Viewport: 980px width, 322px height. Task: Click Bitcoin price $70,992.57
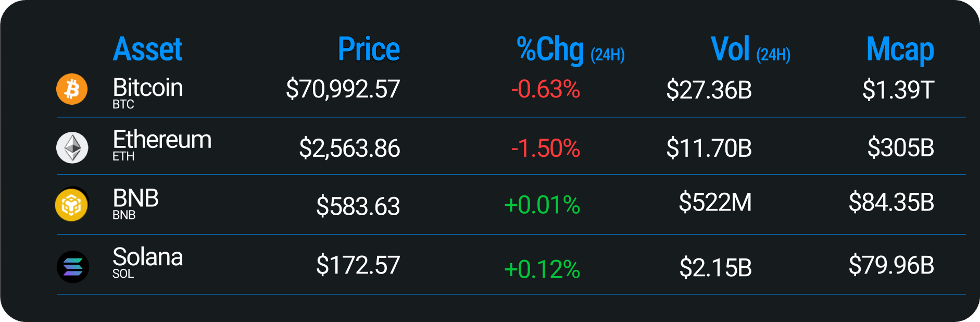(x=343, y=89)
